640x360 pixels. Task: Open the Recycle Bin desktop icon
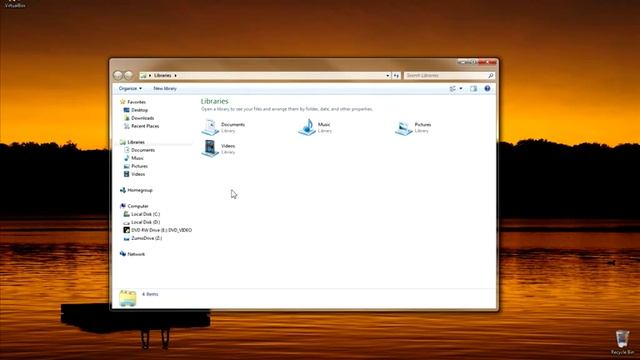click(622, 342)
